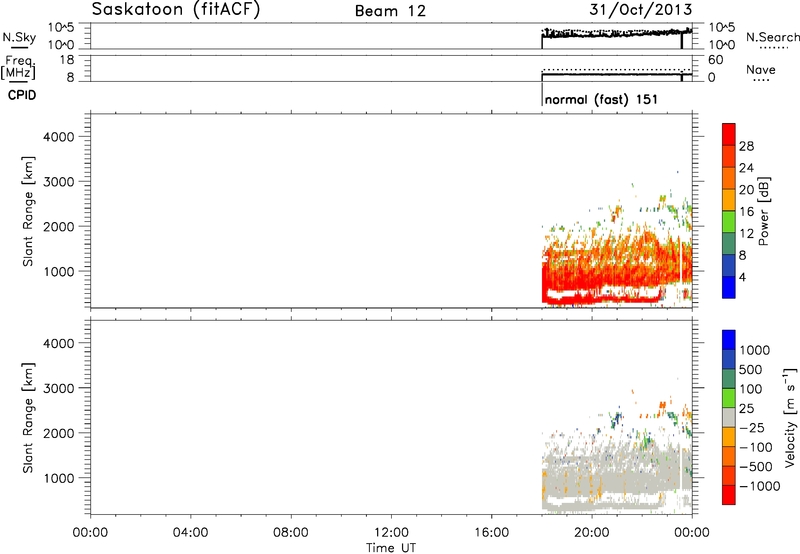Click the 'Power [dB]' colorbar label
This screenshot has height=554, width=800.
point(763,211)
